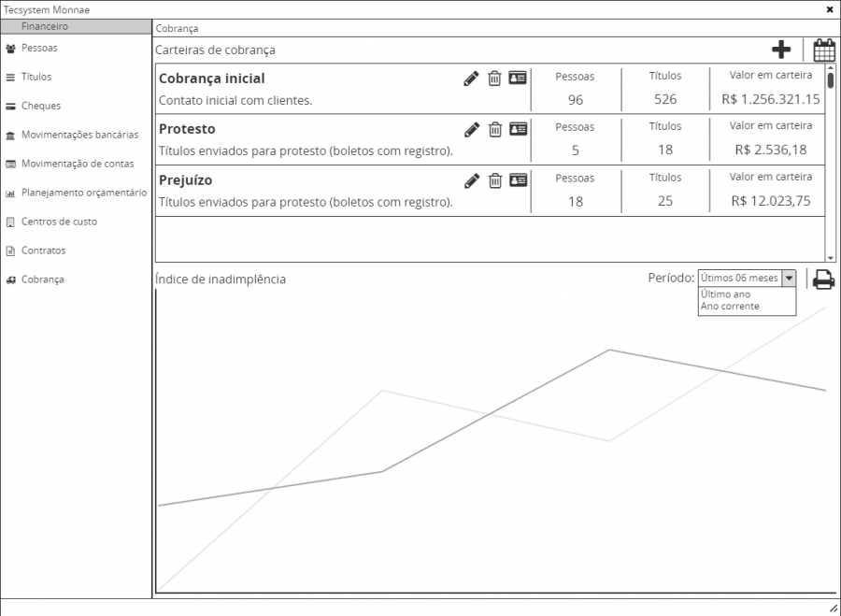Viewport: 841px width, 616px height.
Task: Edit the Prejuízo carteira pencil icon
Action: [x=471, y=180]
